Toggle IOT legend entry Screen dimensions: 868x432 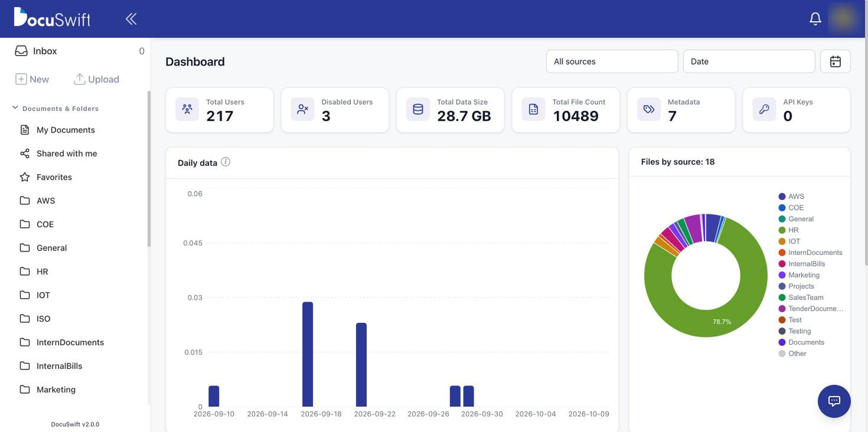tap(789, 242)
